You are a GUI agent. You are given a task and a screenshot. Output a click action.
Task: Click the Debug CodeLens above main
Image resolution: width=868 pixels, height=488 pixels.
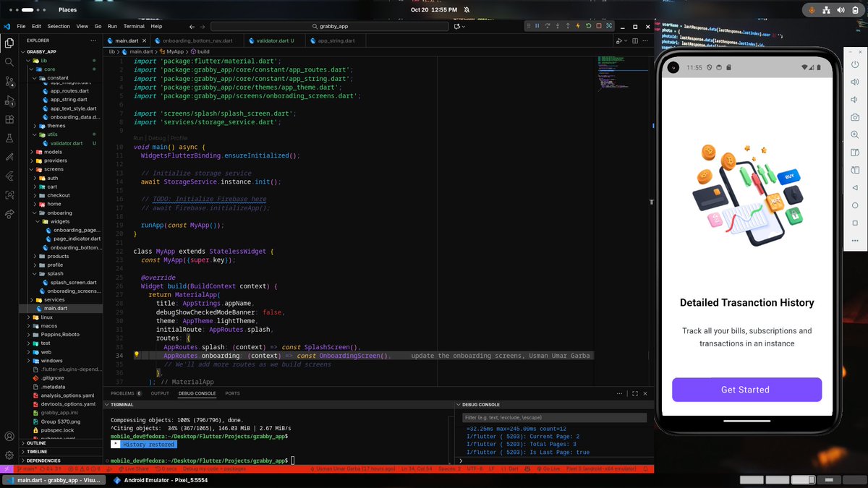click(x=157, y=138)
